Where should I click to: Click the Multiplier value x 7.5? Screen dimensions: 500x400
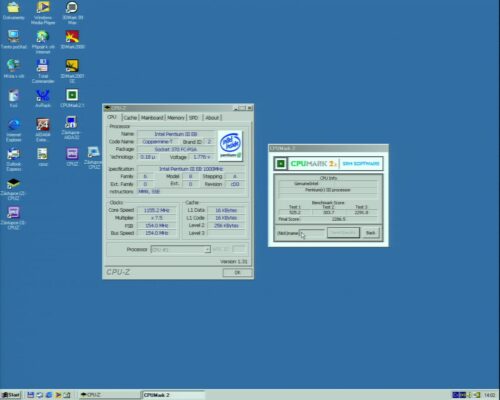(x=157, y=218)
